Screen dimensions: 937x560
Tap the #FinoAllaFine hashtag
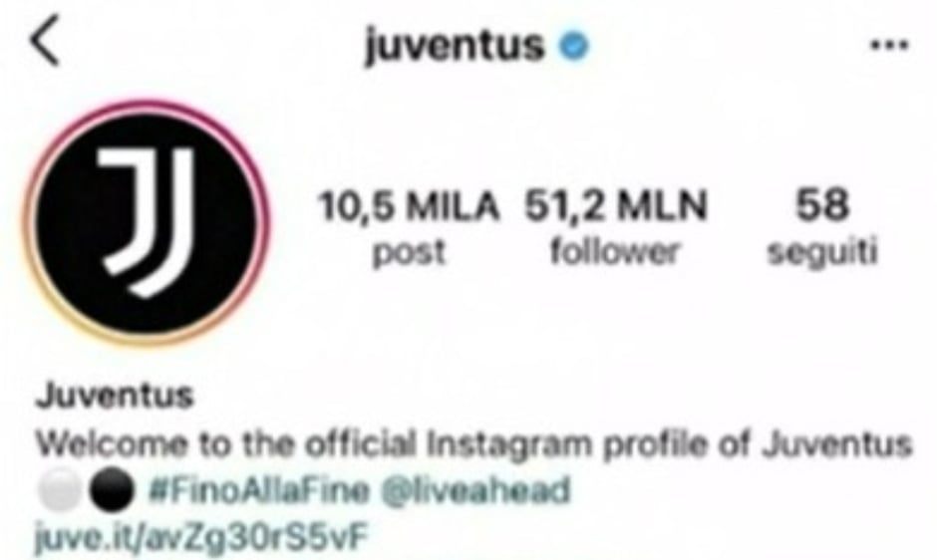(259, 491)
